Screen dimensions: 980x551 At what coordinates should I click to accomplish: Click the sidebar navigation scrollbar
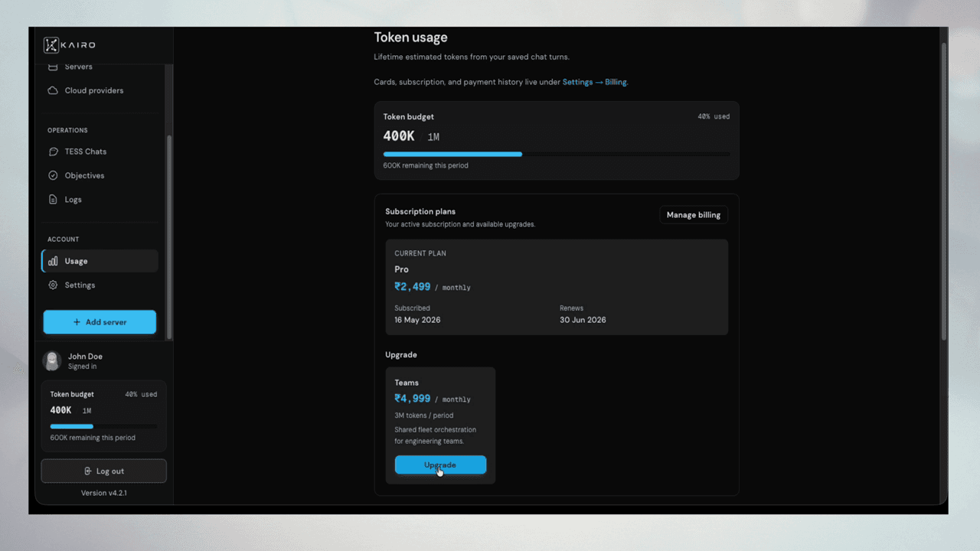169,237
